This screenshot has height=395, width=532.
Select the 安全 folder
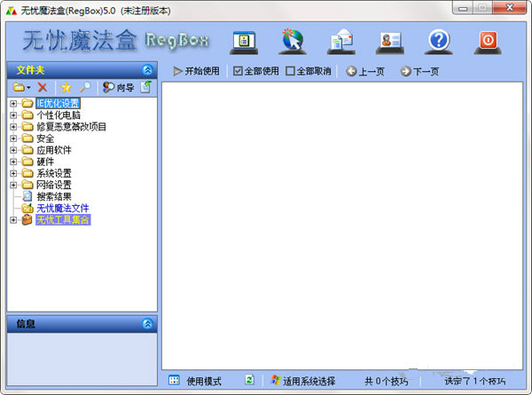point(45,138)
